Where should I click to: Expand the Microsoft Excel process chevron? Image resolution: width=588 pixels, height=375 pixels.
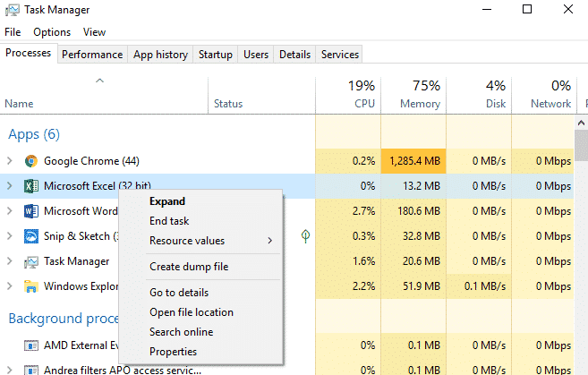(x=10, y=186)
